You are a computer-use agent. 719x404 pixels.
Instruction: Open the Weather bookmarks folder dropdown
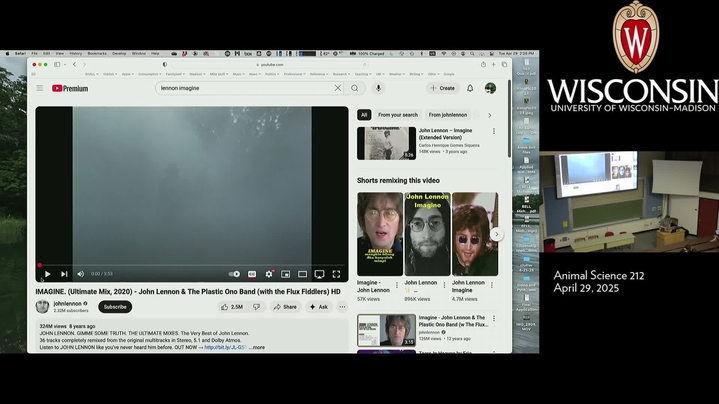pyautogui.click(x=397, y=74)
